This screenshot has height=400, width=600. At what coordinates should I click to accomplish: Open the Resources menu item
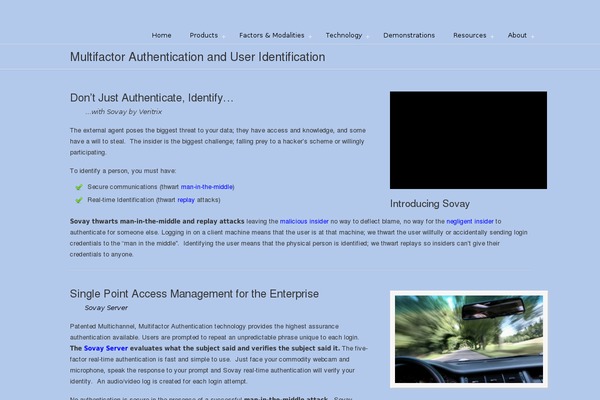470,35
